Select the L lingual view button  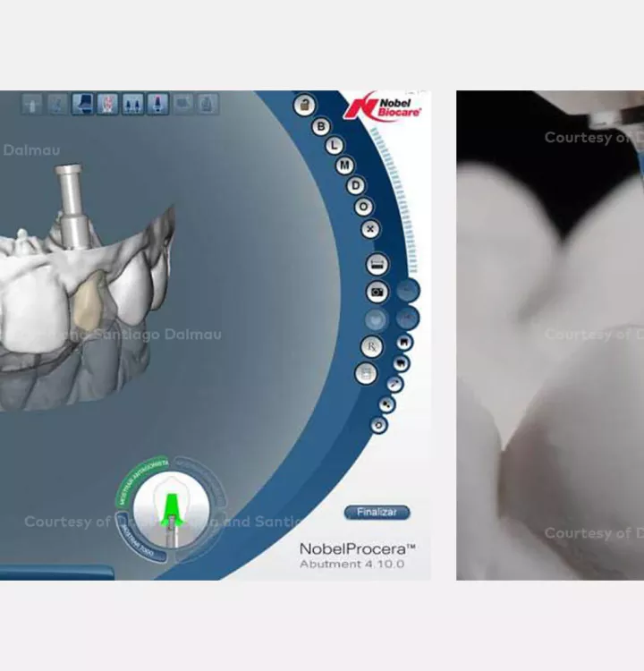[x=335, y=146]
